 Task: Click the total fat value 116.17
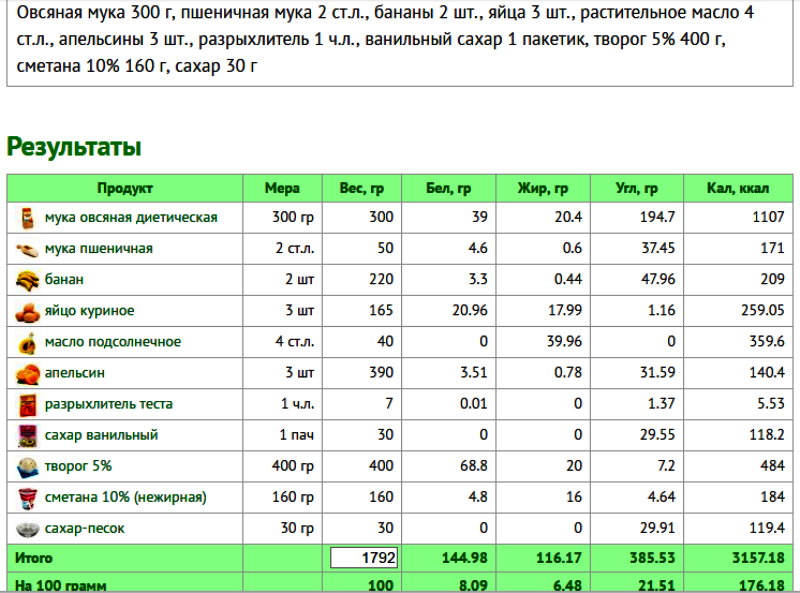pos(559,558)
